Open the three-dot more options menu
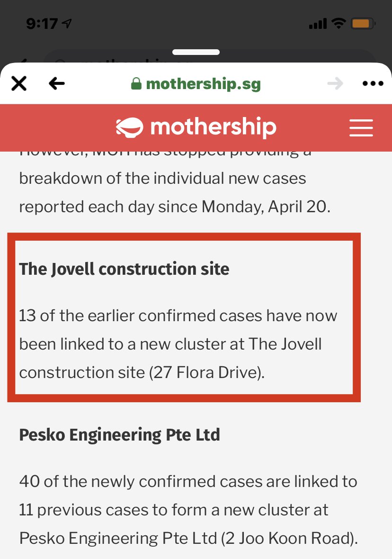The height and width of the screenshot is (559, 392). (373, 84)
